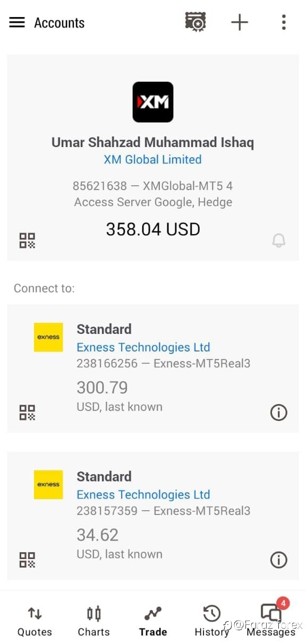Open the certificates icon in top bar
This screenshot has height=644, width=306.
click(x=195, y=22)
